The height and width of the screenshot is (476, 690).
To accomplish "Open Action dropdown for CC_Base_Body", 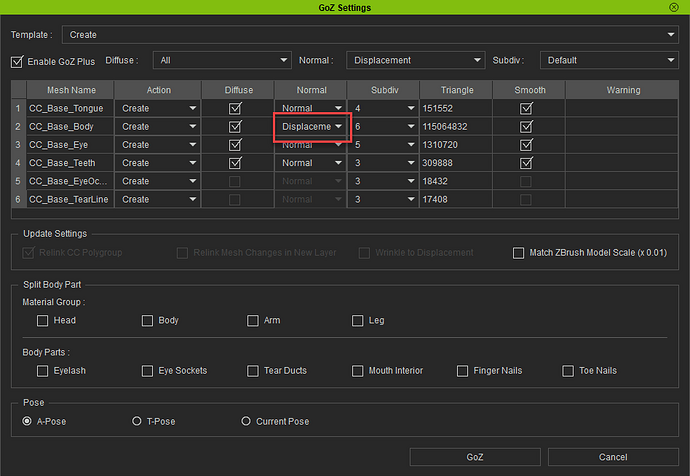I will click(x=158, y=127).
